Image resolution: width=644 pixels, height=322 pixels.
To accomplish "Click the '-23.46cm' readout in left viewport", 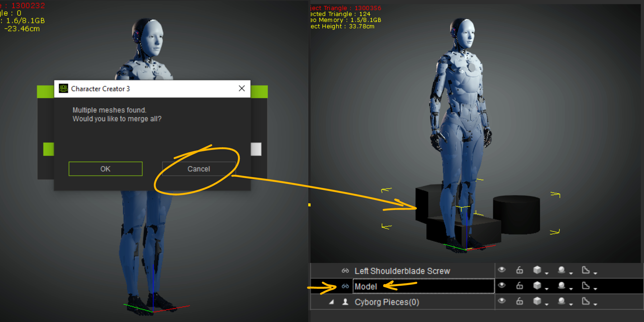I will (x=22, y=29).
